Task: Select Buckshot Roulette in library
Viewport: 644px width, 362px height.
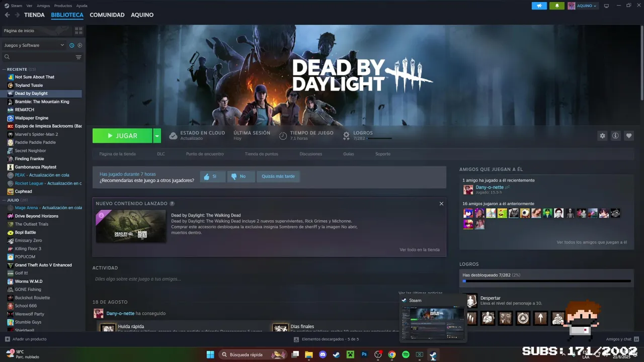Action: click(32, 298)
